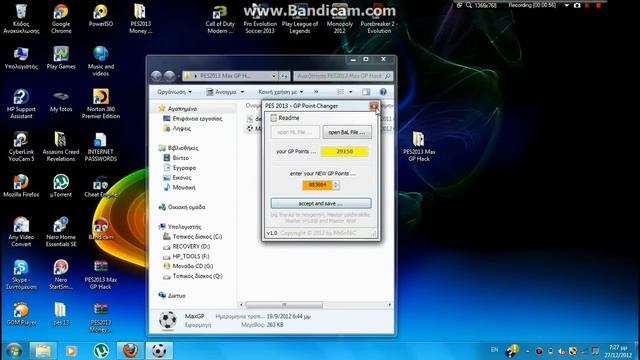Click the Music and videos desktop icon
Screen dimensions: 640x360
[x=101, y=61]
